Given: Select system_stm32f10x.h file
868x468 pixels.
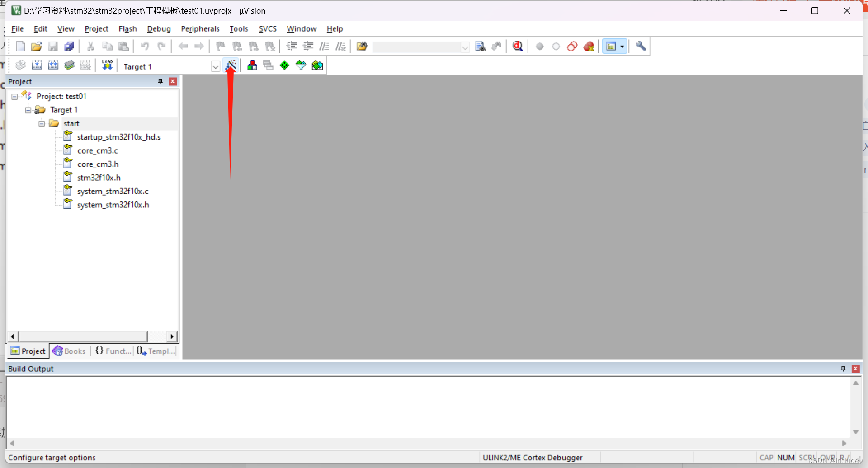Looking at the screenshot, I should (x=113, y=205).
